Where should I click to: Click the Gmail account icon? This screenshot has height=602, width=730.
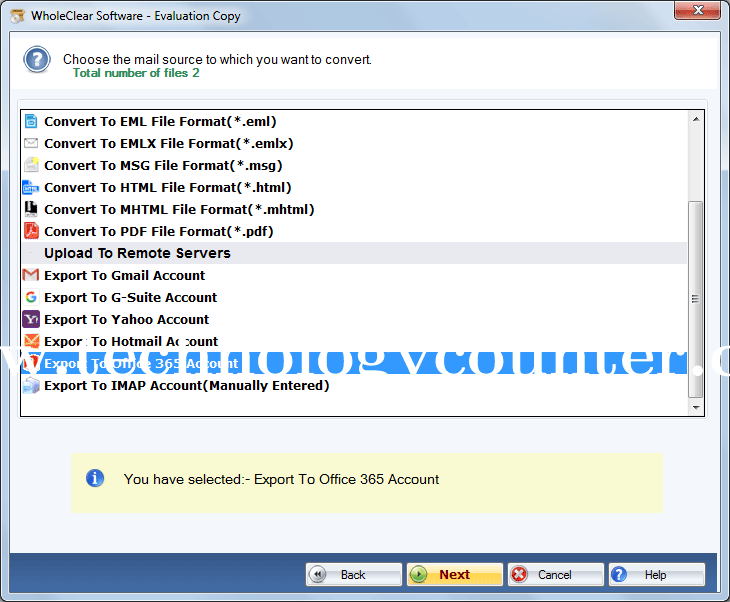tap(31, 275)
